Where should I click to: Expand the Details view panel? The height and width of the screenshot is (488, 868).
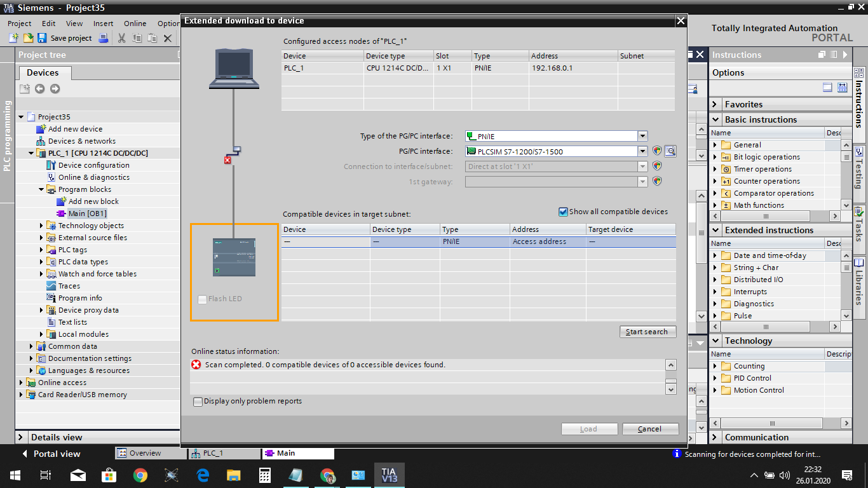22,437
